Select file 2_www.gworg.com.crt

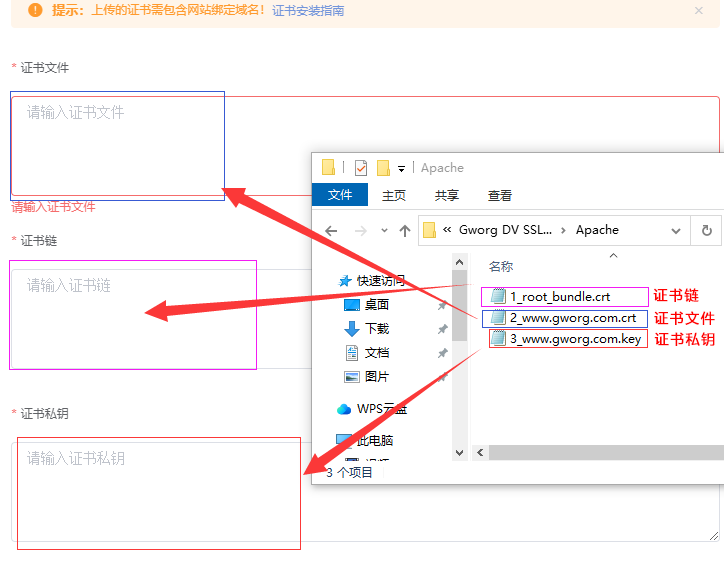[573, 318]
